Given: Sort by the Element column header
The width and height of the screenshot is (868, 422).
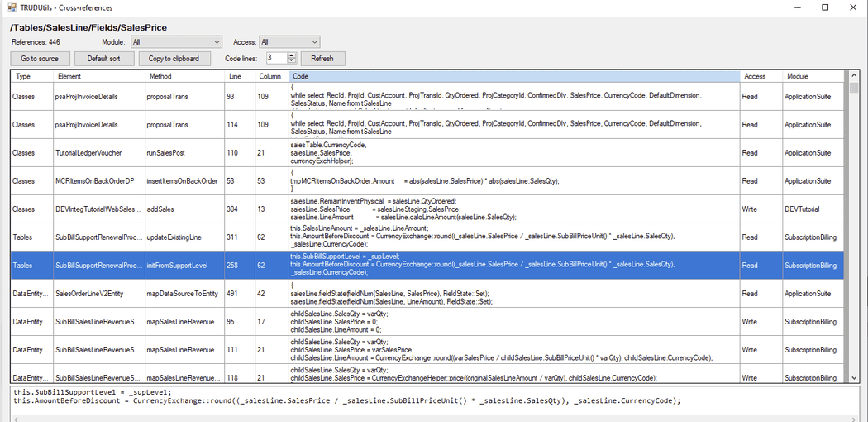Looking at the screenshot, I should click(98, 76).
